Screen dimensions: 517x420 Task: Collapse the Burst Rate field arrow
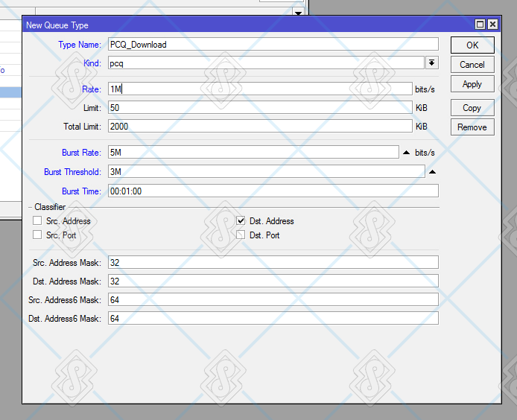tap(406, 153)
